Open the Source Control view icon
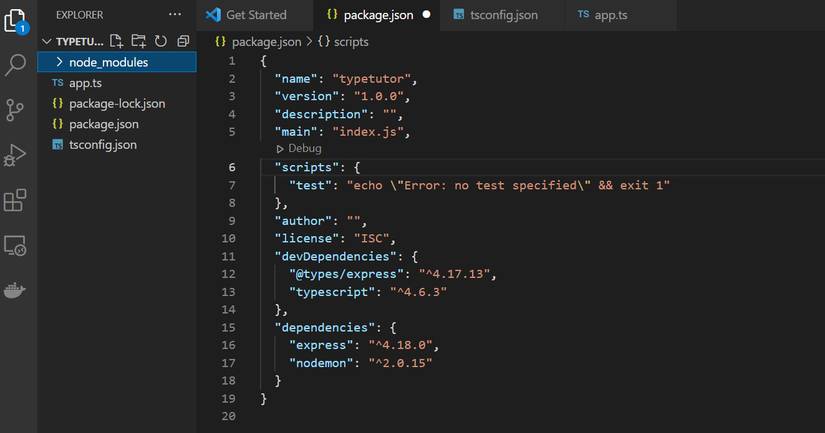 tap(15, 110)
